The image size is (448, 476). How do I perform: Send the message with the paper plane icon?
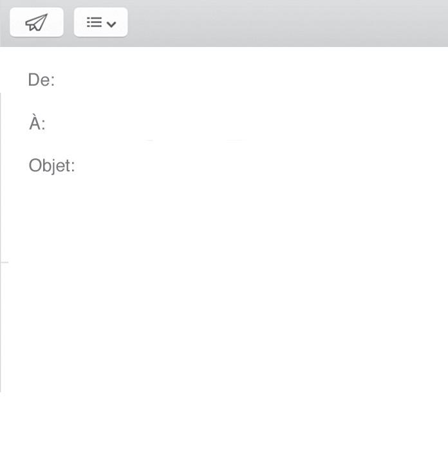point(37,23)
